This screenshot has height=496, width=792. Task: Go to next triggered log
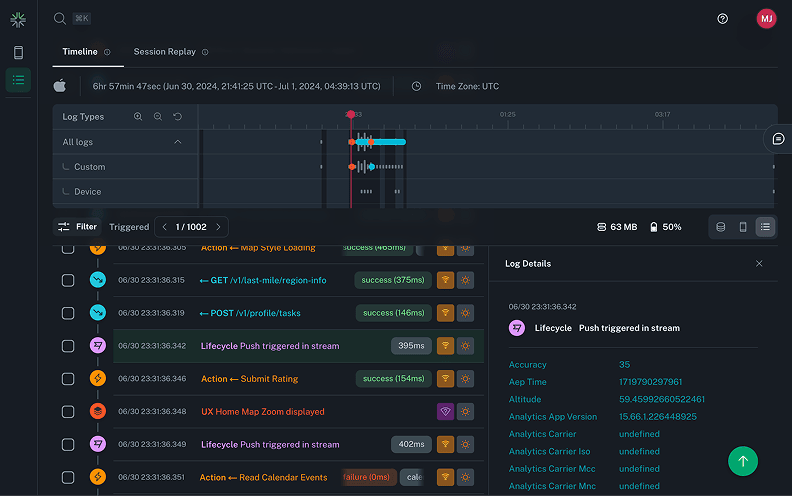(x=218, y=227)
